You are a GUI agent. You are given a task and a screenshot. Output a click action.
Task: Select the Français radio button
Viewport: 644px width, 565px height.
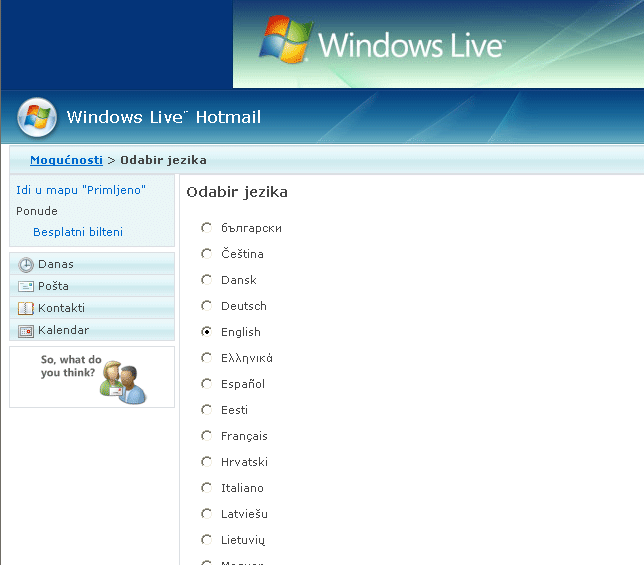coord(207,436)
